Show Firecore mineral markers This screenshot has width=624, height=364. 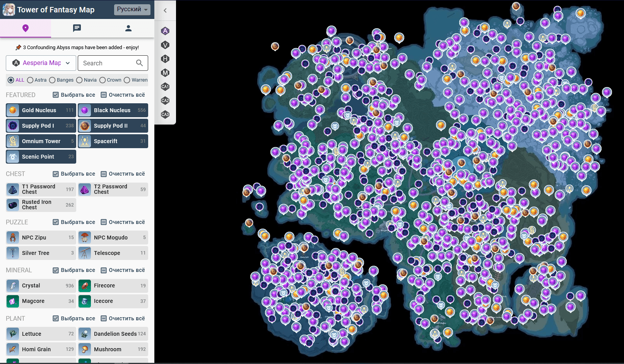[x=113, y=285]
